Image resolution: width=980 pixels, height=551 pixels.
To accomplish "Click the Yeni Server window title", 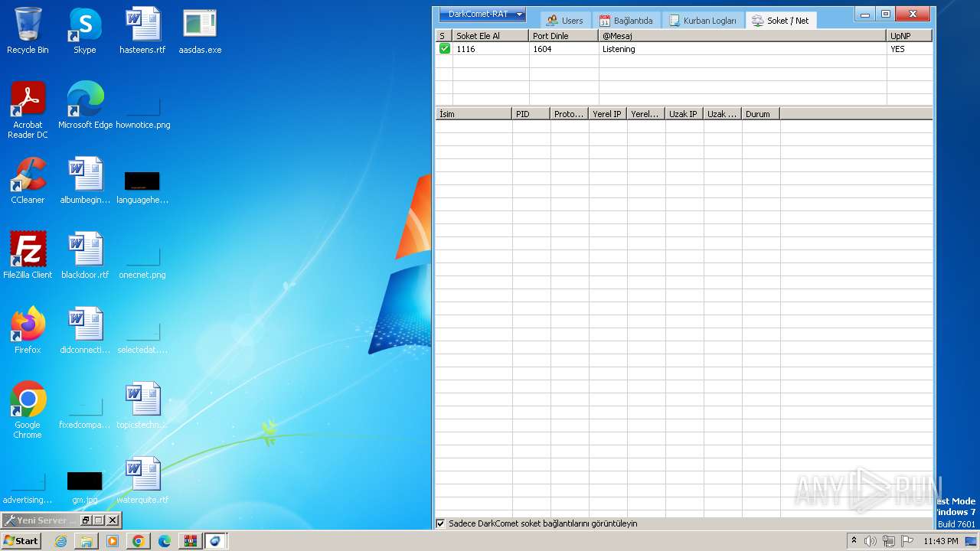I will click(46, 520).
